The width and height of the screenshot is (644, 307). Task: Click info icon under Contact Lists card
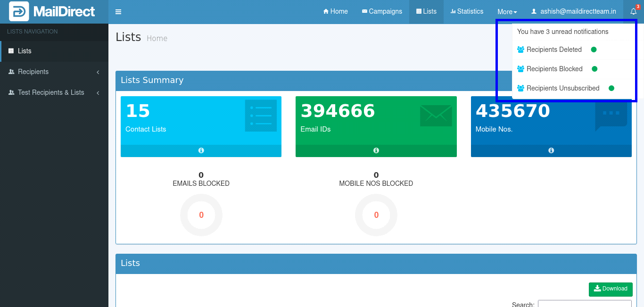click(x=201, y=150)
